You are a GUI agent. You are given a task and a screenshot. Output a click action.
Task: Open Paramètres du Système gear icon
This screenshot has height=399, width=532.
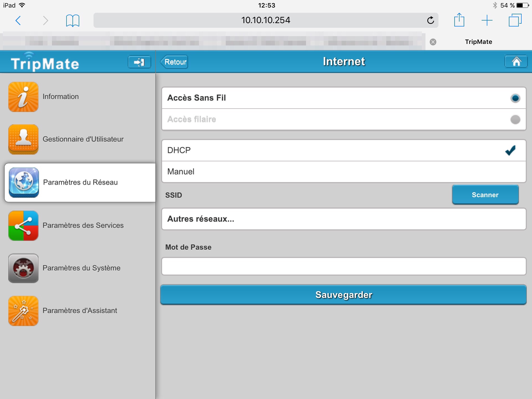[23, 268]
